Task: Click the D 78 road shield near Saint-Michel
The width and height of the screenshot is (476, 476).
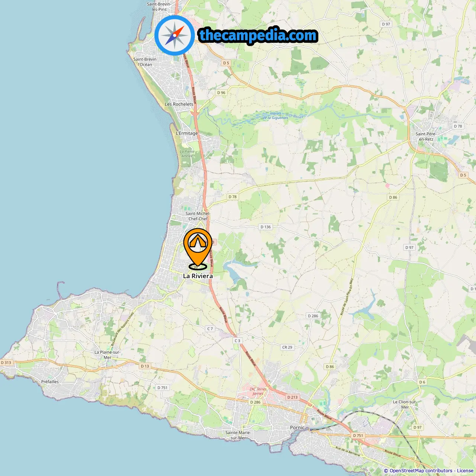Action: click(x=232, y=197)
